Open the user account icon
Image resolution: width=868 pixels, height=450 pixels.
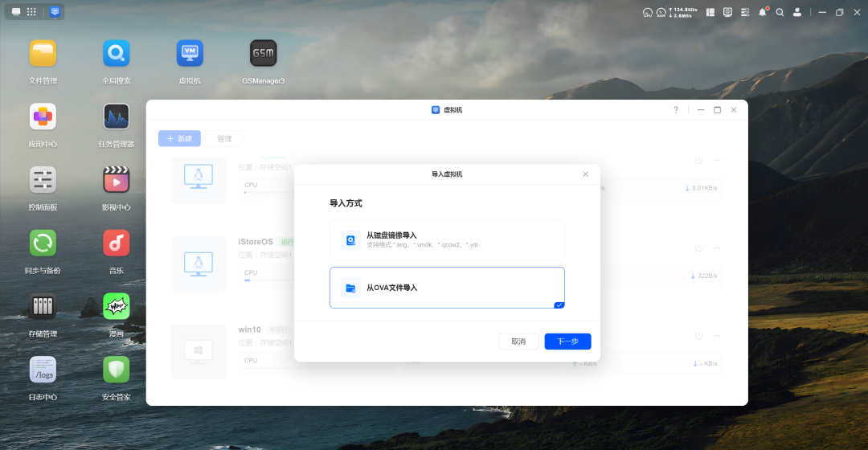coord(797,12)
